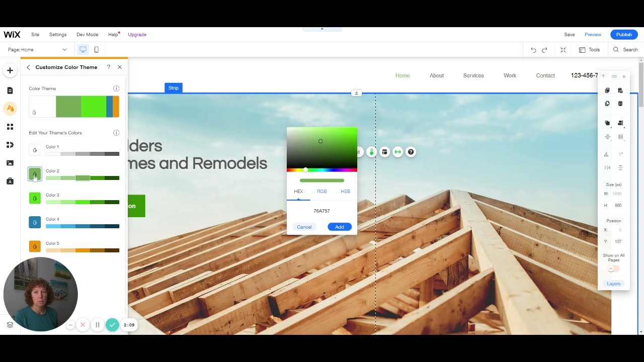Open the Settings menu
Screen dimensions: 644x362
click(58, 35)
